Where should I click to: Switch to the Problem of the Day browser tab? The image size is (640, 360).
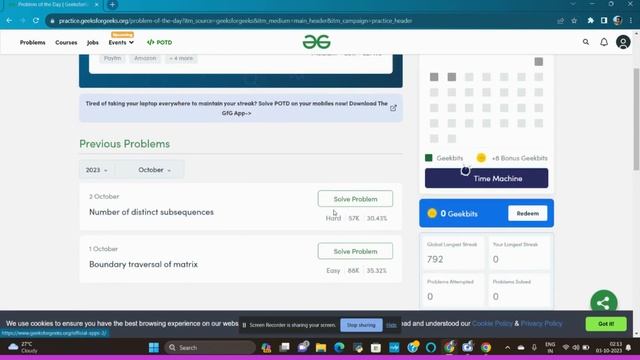point(53,5)
